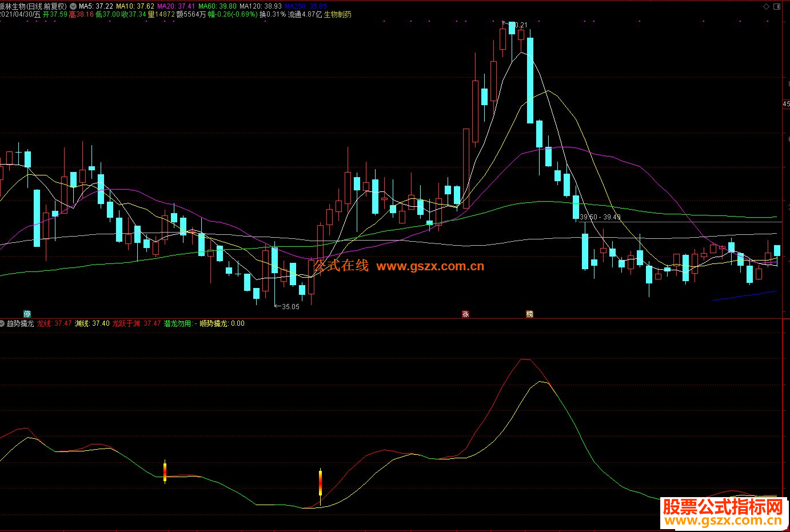Click the 顺势擒龙: 0.00 indicator value
790x532 pixels.
pyautogui.click(x=222, y=323)
